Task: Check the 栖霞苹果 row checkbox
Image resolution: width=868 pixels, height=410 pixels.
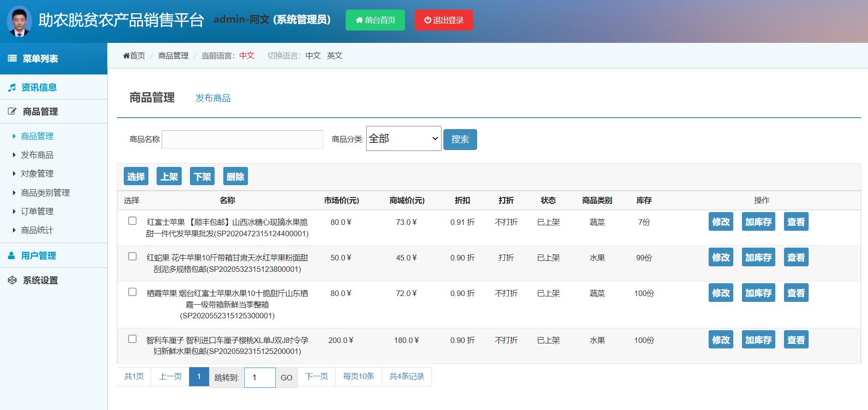Action: 132,292
